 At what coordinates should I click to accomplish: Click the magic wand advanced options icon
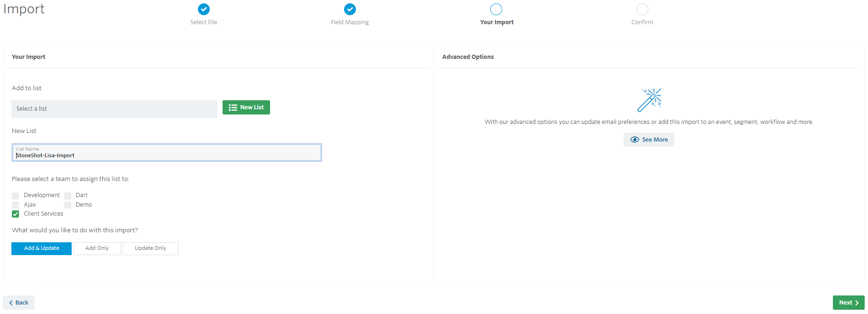pos(649,100)
